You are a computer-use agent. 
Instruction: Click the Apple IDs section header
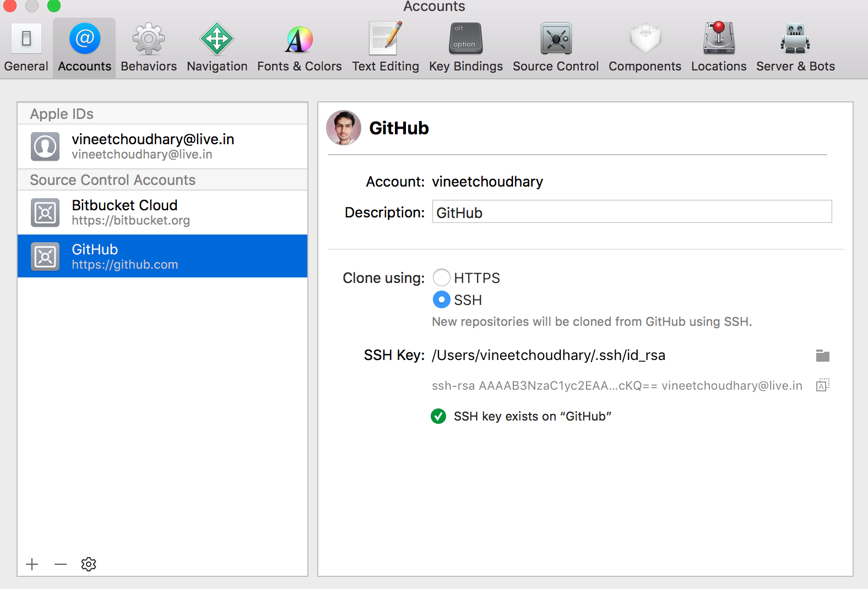click(162, 114)
